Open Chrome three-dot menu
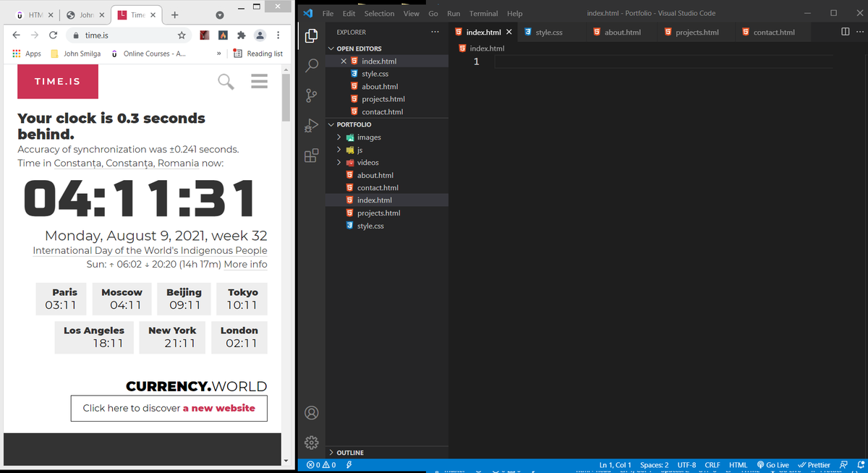This screenshot has height=473, width=868. point(278,35)
